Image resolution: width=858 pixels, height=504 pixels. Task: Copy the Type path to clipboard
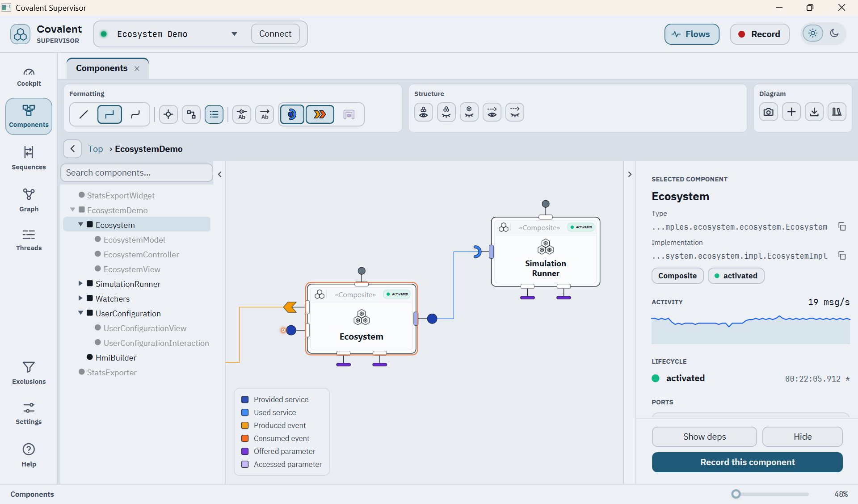coord(842,227)
